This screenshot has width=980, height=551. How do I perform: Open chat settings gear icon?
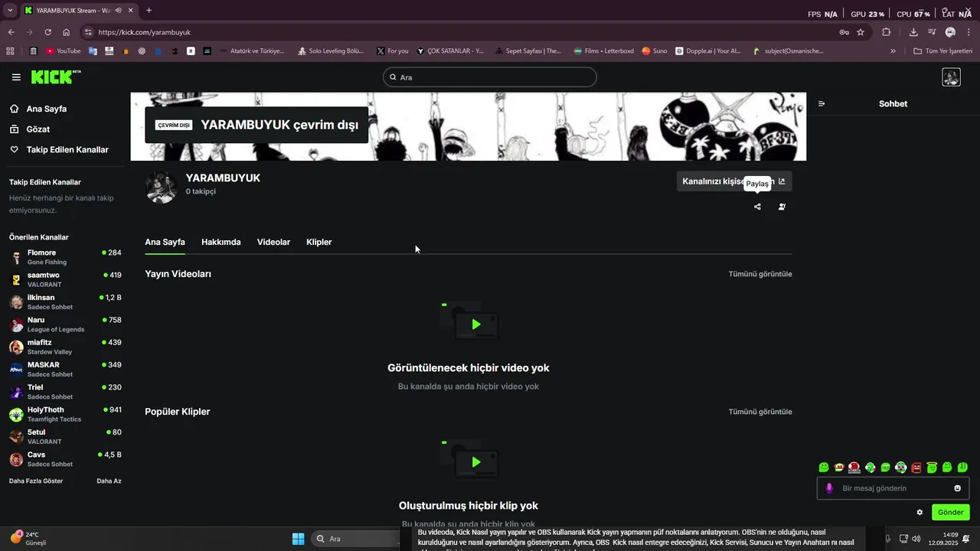coord(920,513)
